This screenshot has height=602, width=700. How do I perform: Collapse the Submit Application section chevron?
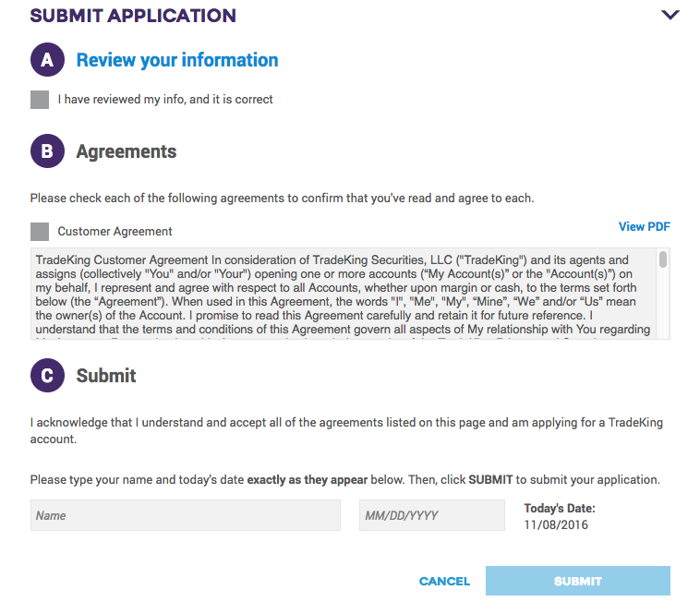point(670,15)
